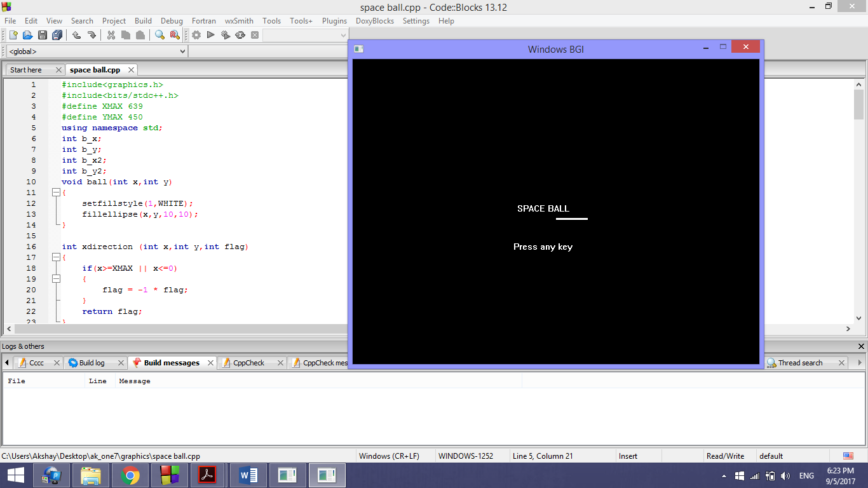Viewport: 868px width, 488px height.
Task: Open Windows Start button
Action: 15,475
